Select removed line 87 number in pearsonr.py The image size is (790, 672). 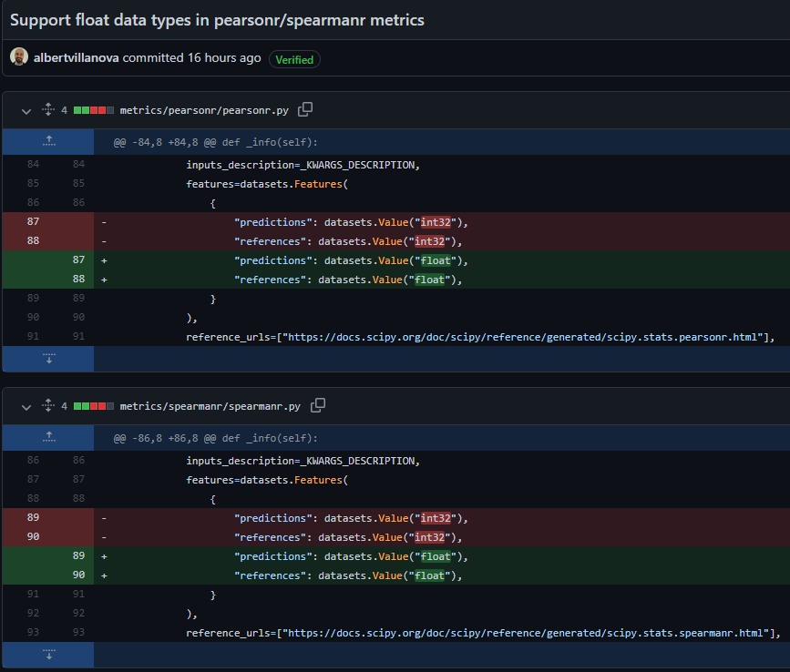point(33,221)
